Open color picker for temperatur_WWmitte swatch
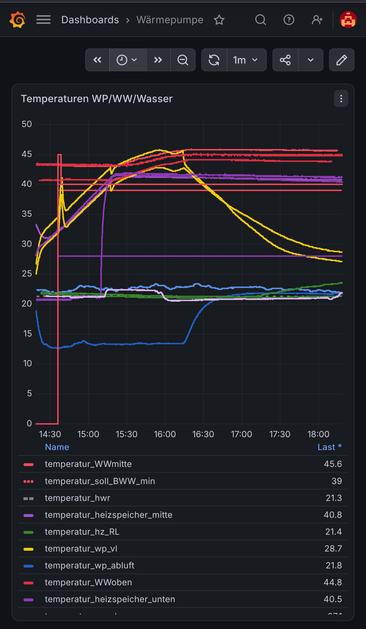The image size is (366, 629). tap(28, 464)
